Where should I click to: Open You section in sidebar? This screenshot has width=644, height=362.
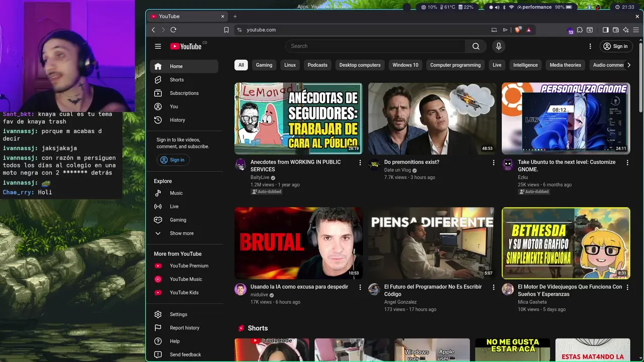coord(184,107)
